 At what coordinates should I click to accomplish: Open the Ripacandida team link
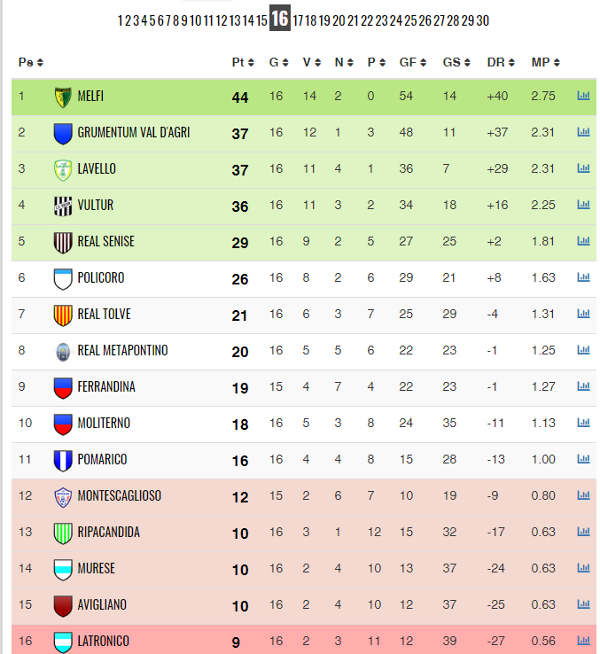108,532
